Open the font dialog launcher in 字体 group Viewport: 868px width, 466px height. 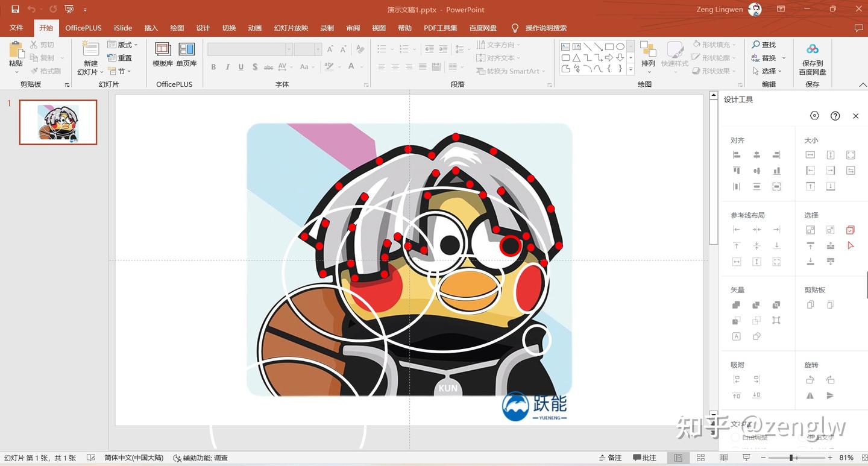[x=366, y=85]
